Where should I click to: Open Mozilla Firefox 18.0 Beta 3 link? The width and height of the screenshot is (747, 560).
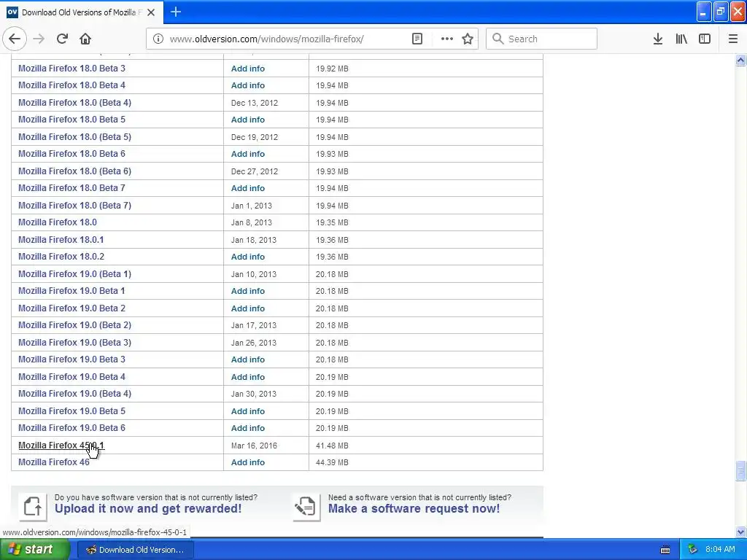(71, 68)
